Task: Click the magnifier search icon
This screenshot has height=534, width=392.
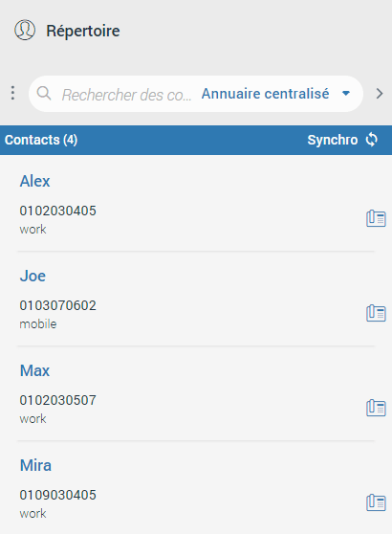Action: (x=44, y=93)
